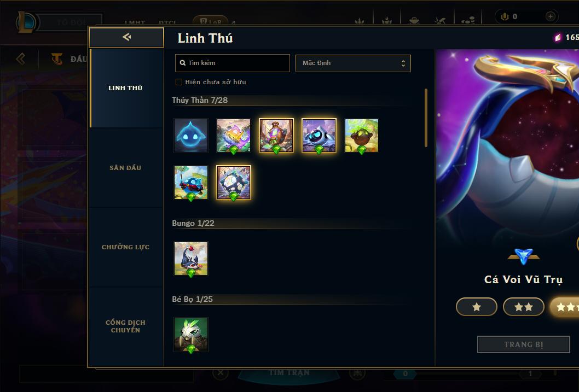Click the back arrow above the sidebar
This screenshot has height=392, width=579.
click(x=126, y=37)
